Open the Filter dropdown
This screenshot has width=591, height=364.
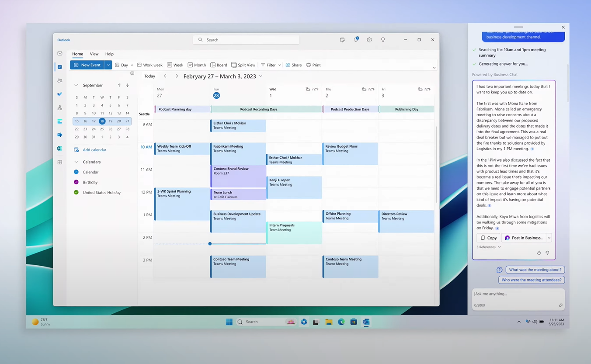pyautogui.click(x=271, y=65)
